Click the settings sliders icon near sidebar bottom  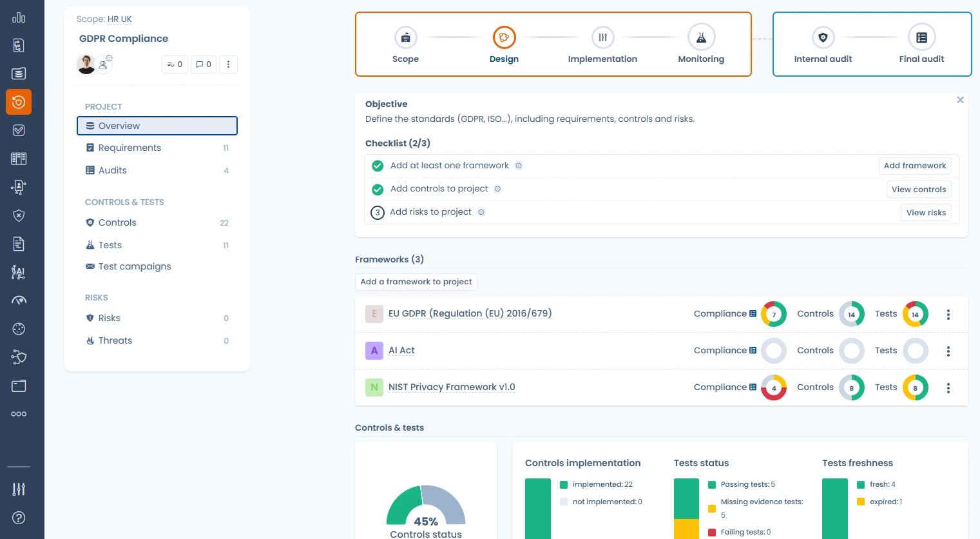pyautogui.click(x=19, y=489)
